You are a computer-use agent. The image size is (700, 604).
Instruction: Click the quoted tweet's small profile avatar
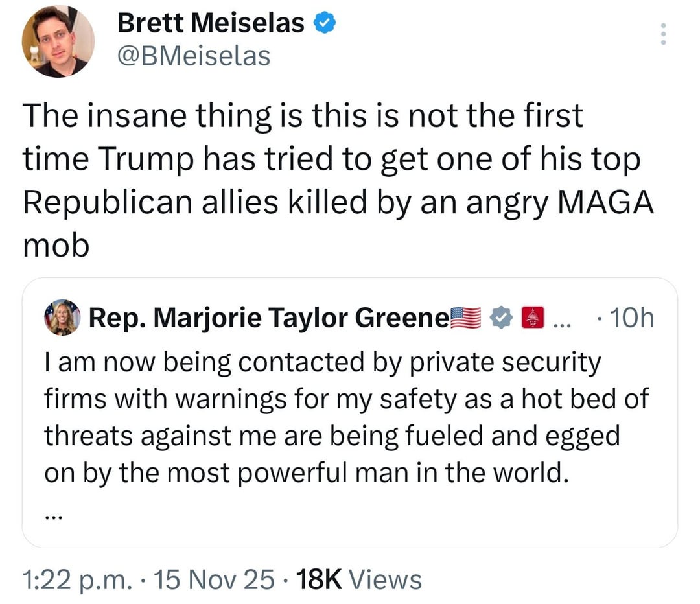point(62,318)
